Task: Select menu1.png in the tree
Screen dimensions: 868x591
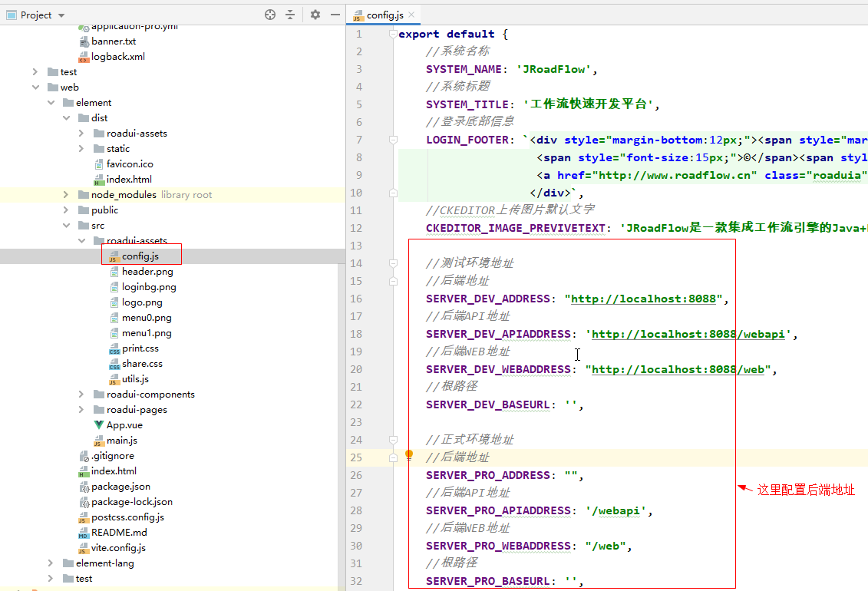Action: pyautogui.click(x=147, y=333)
